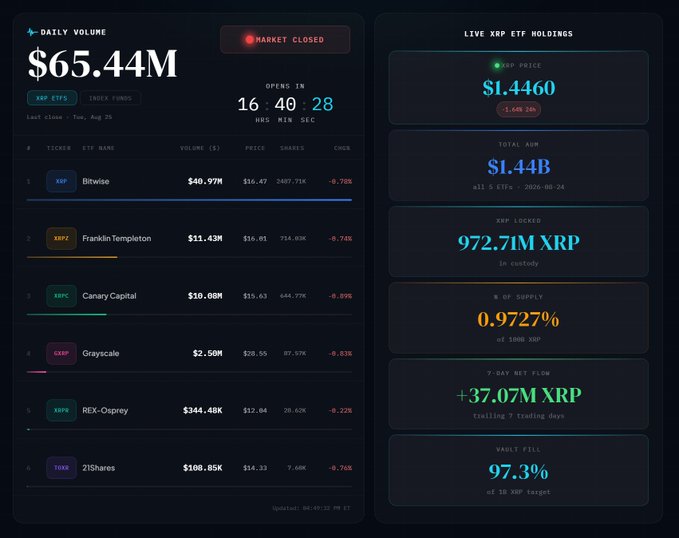Click the blue XRP ticker badge for Bitwise
Image resolution: width=679 pixels, height=538 pixels.
[x=61, y=181]
